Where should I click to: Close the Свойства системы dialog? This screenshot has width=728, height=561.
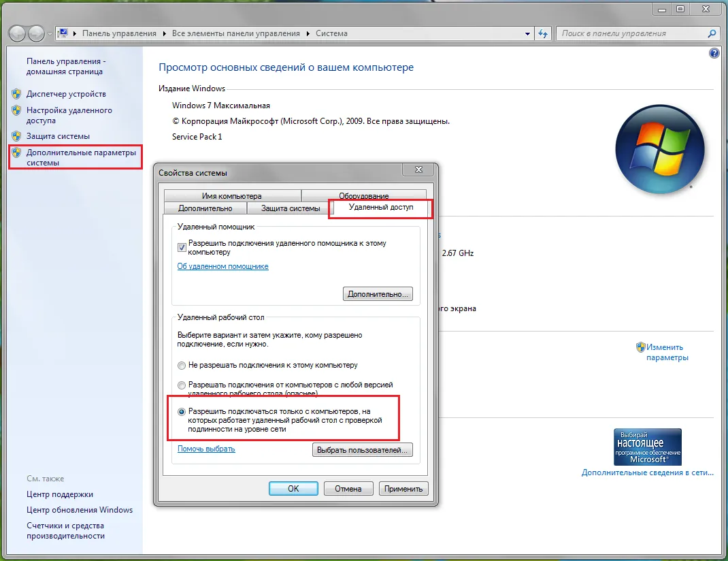coord(419,170)
